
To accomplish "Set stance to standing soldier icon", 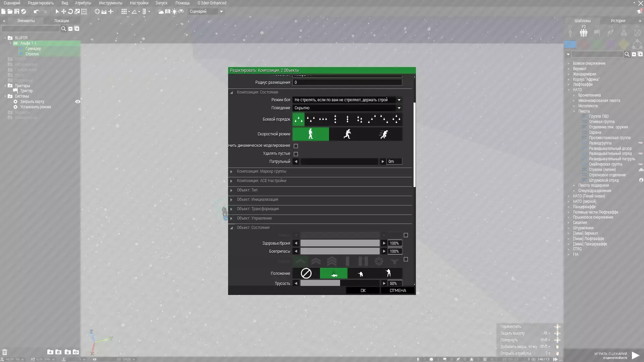I will pyautogui.click(x=388, y=274).
